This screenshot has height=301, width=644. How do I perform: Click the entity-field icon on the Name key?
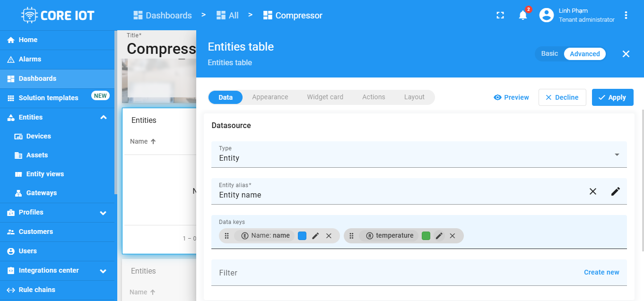click(x=244, y=236)
